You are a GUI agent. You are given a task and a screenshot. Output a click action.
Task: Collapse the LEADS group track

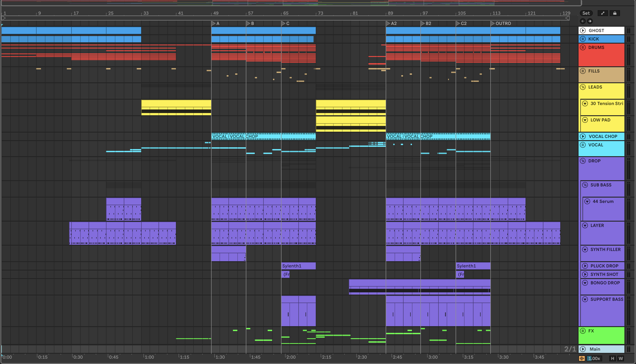click(x=583, y=87)
